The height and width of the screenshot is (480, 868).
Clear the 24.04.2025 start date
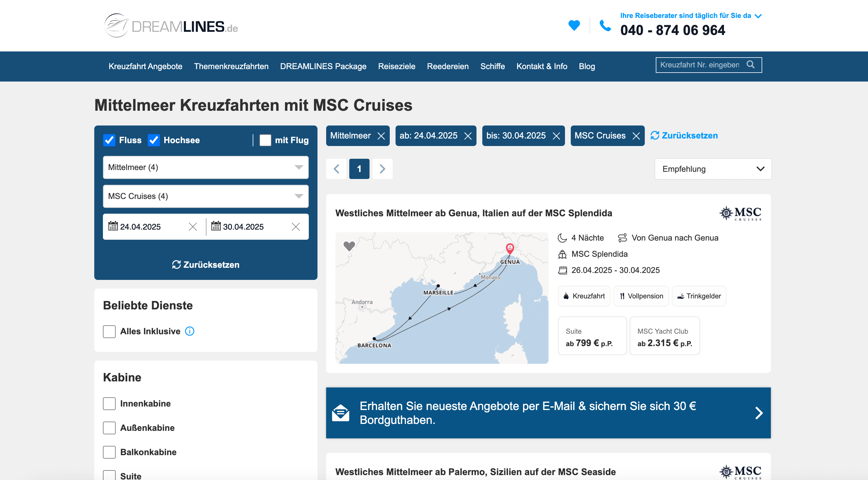coord(193,227)
